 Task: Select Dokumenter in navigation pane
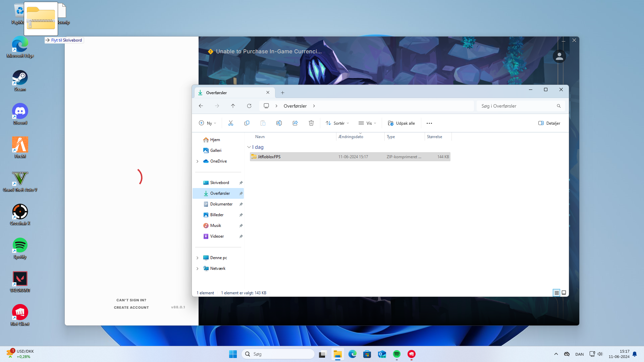(x=221, y=204)
